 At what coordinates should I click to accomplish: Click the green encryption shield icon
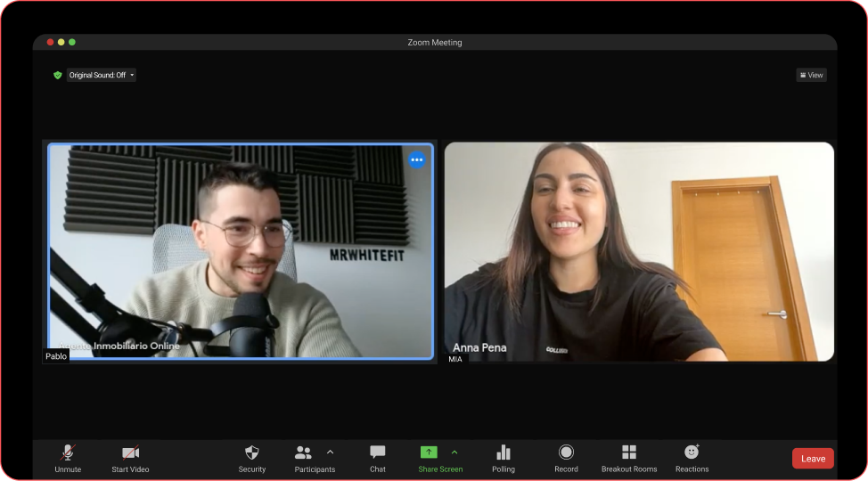coord(58,76)
